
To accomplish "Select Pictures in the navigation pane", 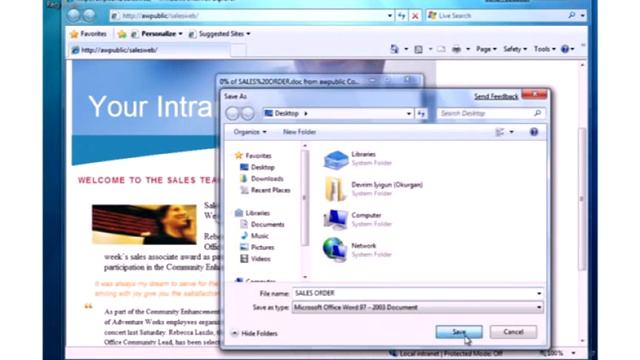I will pos(257,247).
